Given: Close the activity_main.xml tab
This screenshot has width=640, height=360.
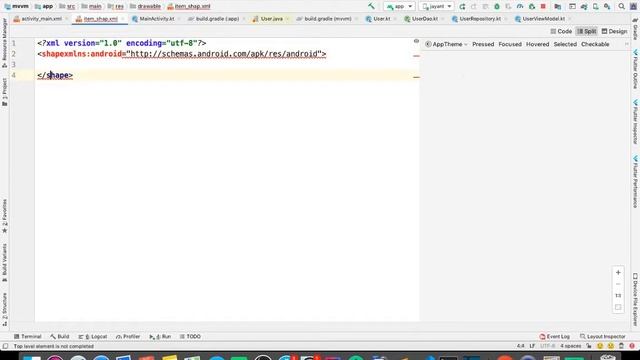Looking at the screenshot, I should 67,19.
